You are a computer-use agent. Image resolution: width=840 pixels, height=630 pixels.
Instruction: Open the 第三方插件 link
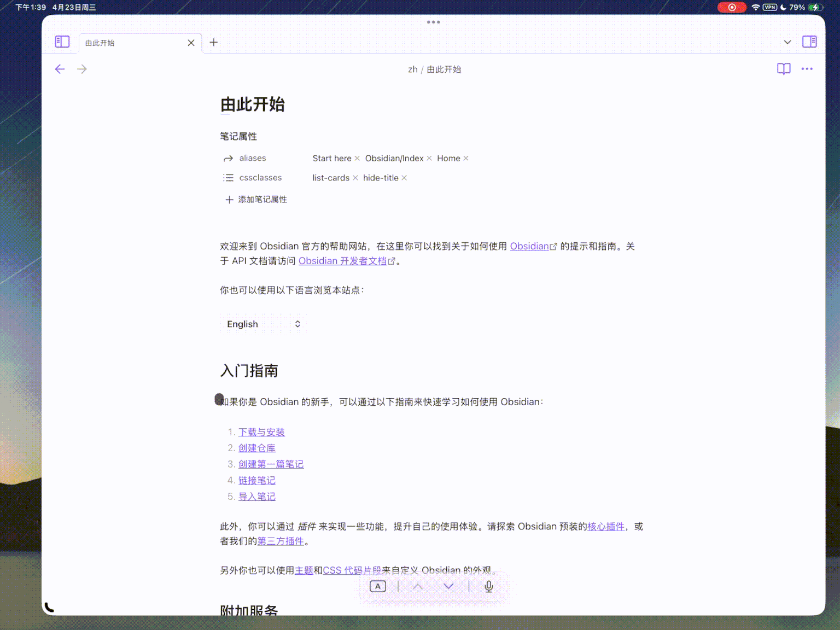click(x=281, y=541)
